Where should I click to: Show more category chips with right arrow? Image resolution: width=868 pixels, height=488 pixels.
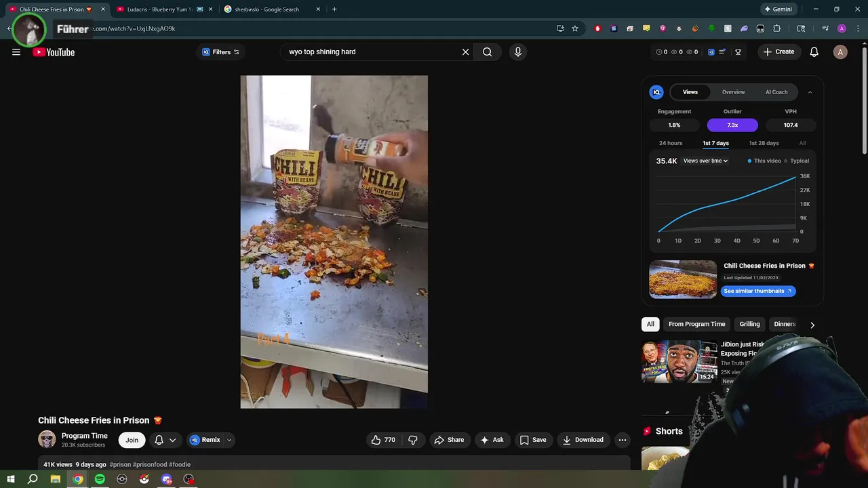812,325
